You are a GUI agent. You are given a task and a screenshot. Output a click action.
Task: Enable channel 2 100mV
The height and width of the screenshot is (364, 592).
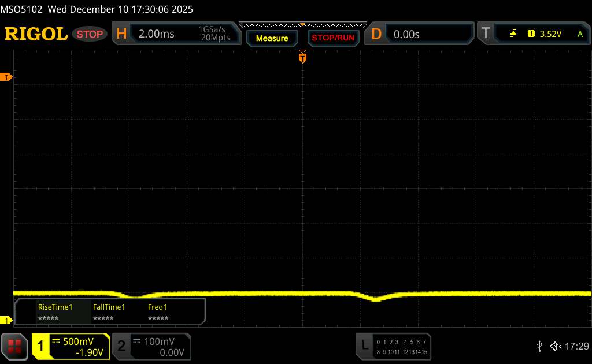[x=151, y=346]
